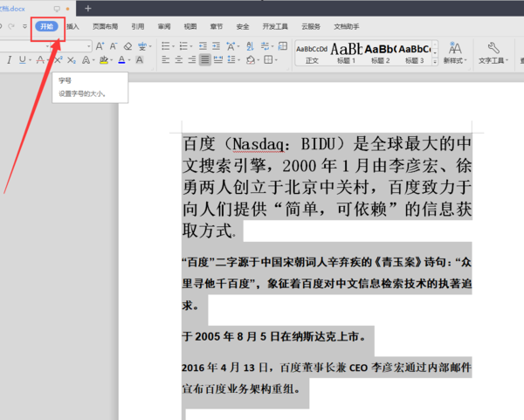524x420 pixels.
Task: Expand numbering style dropdown arrow
Action: 191,46
